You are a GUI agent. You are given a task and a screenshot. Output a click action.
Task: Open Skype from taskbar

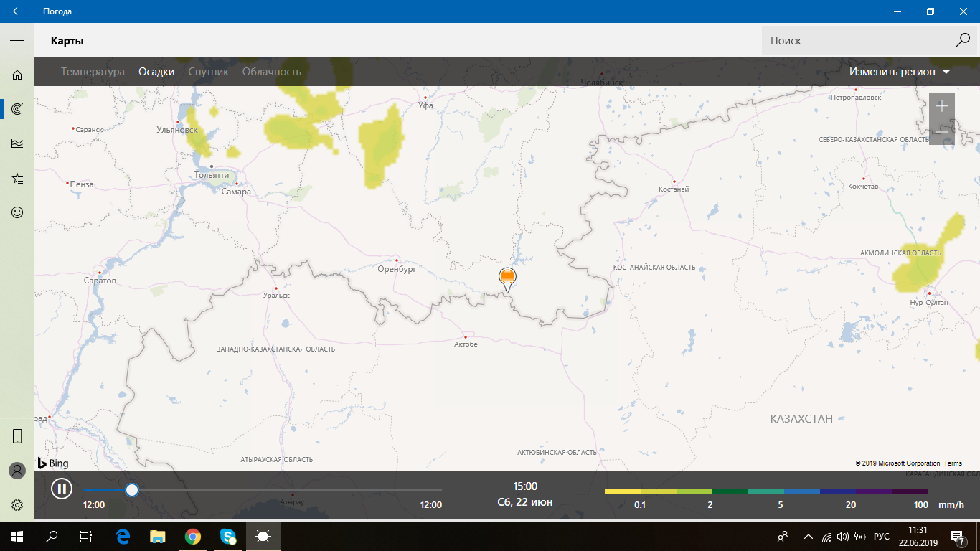pos(228,536)
